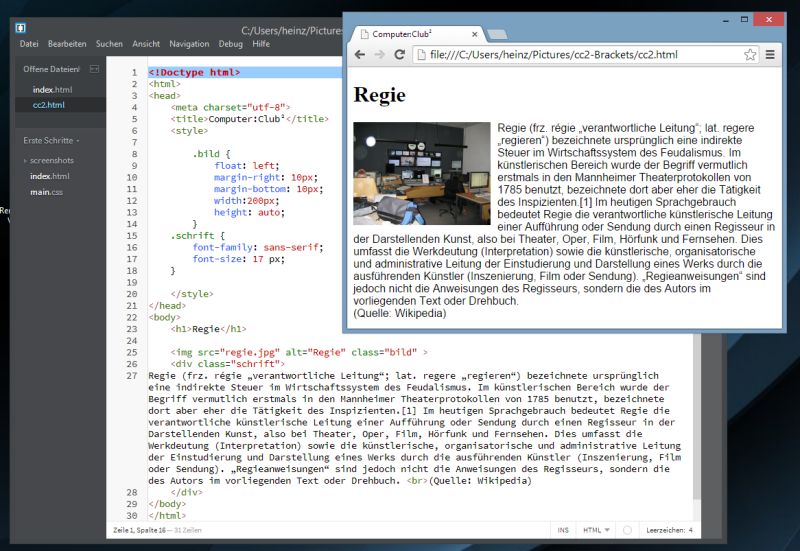
Task: Click the browser forward arrow
Action: click(379, 55)
